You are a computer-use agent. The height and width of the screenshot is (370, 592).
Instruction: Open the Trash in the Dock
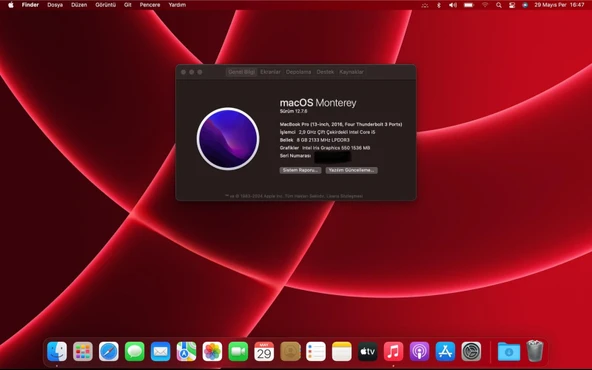(x=535, y=351)
